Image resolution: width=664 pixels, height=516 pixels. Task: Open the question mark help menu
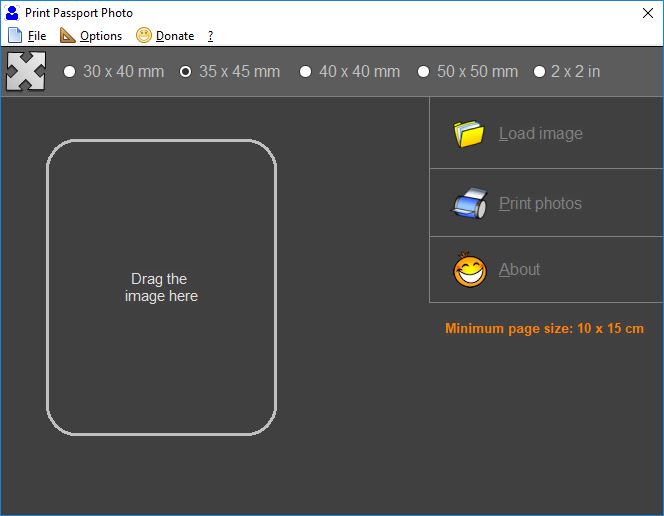(x=210, y=36)
